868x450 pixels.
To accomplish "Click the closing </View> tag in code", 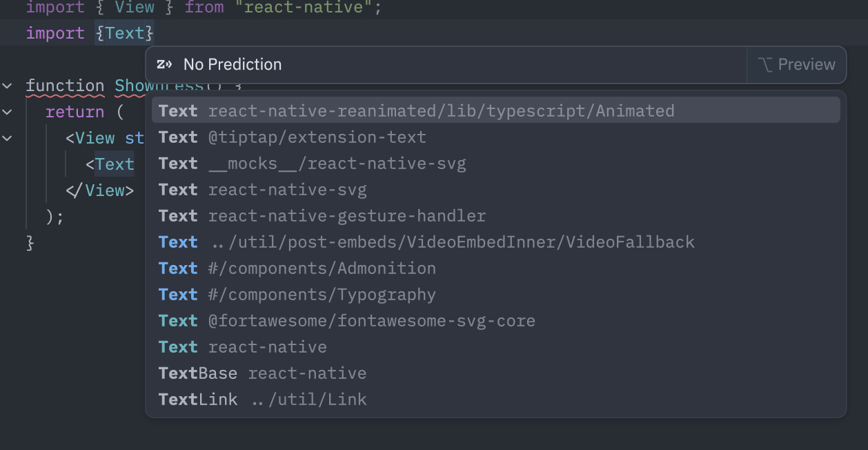I will pyautogui.click(x=99, y=190).
